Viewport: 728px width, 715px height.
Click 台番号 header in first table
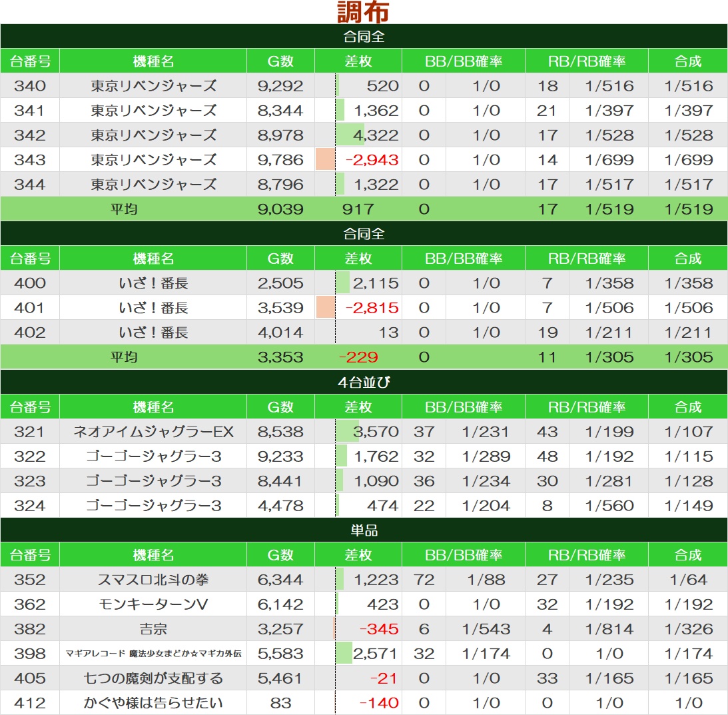(30, 61)
